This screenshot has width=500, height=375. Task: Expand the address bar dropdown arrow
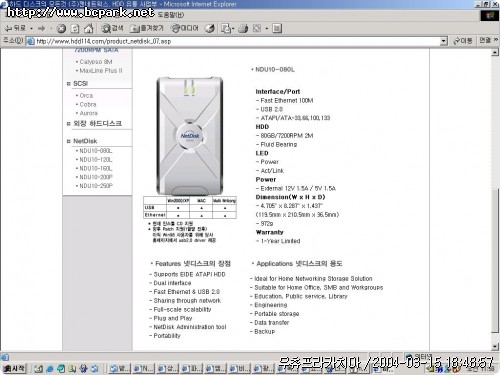[443, 41]
